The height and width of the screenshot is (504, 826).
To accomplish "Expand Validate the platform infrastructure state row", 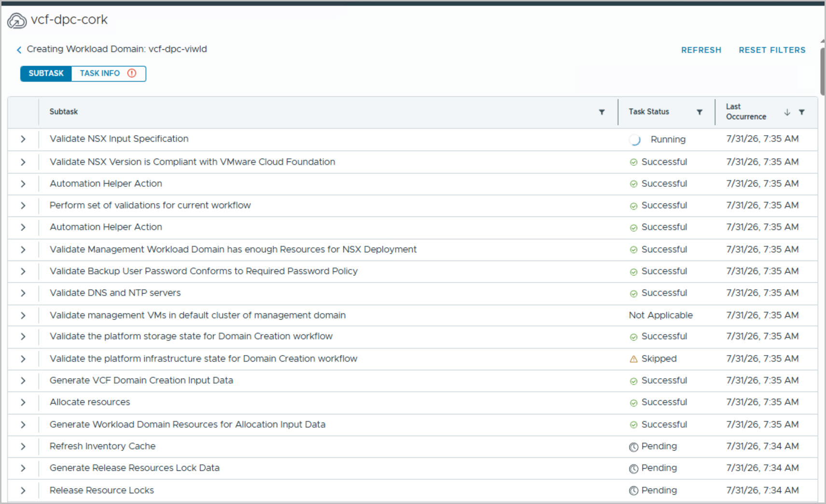I will pos(23,359).
